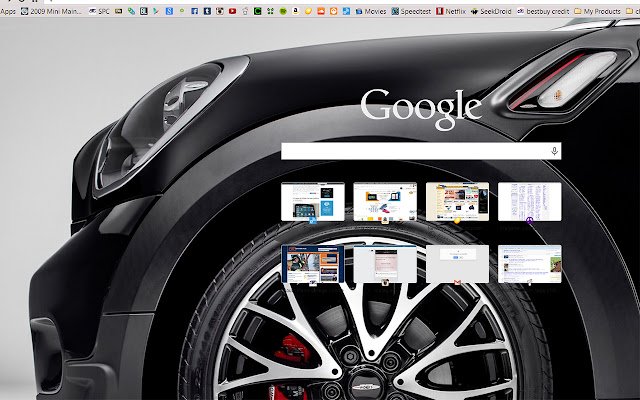Open the green C bookmark icon
The image size is (640, 400).
point(258,11)
